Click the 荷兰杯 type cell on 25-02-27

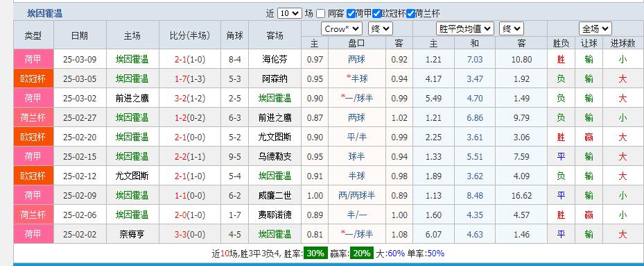33,118
